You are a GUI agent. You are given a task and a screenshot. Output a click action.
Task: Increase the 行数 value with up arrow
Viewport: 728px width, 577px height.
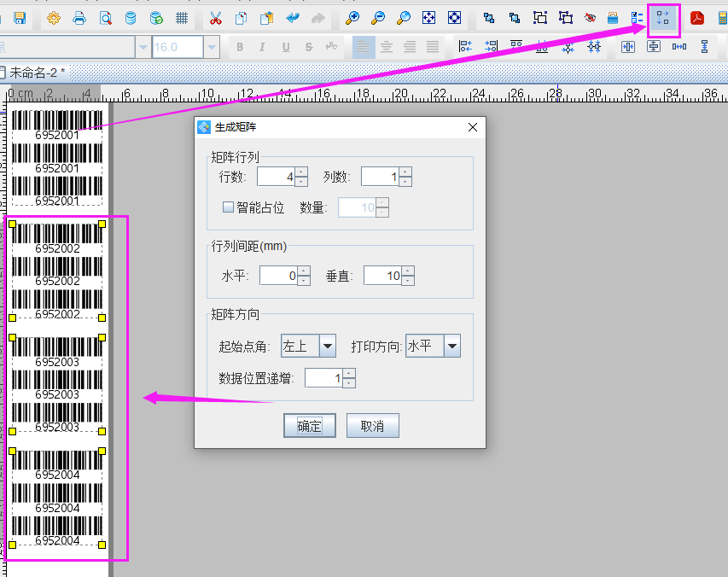coord(301,172)
